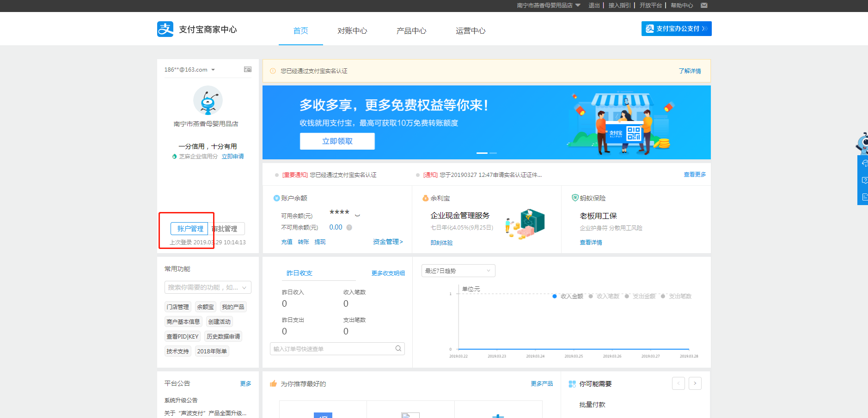Toggle 收入金额 legend in trend chart
This screenshot has width=868, height=418.
click(x=568, y=296)
